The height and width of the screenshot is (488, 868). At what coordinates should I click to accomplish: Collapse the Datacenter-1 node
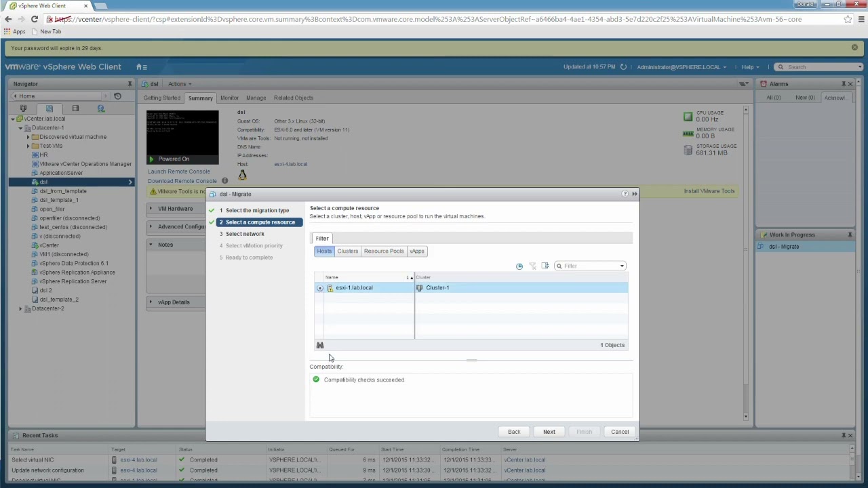tap(20, 127)
